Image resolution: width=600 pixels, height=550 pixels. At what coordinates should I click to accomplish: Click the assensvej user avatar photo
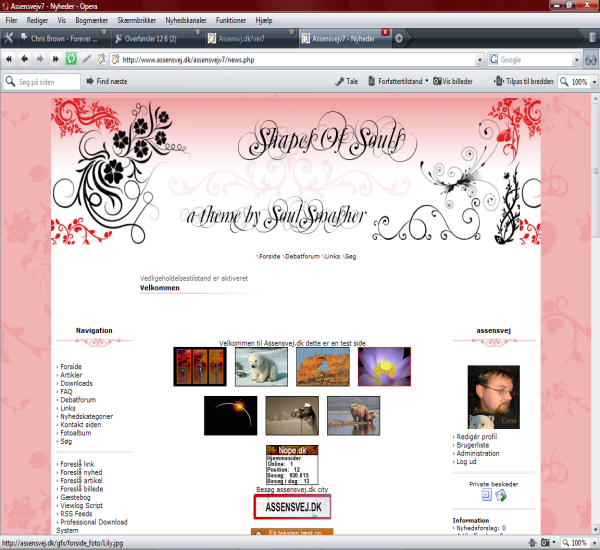(x=494, y=397)
